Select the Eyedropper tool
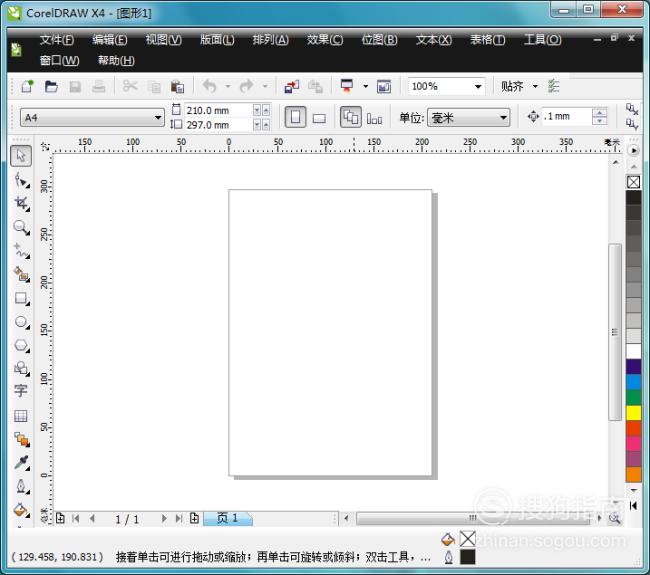Image resolution: width=650 pixels, height=575 pixels. (21, 462)
